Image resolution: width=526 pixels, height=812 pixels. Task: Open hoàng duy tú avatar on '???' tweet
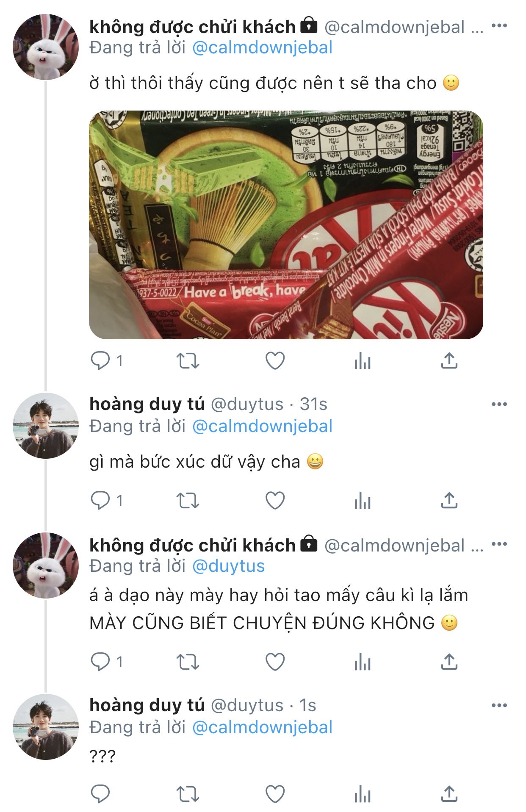point(46,726)
